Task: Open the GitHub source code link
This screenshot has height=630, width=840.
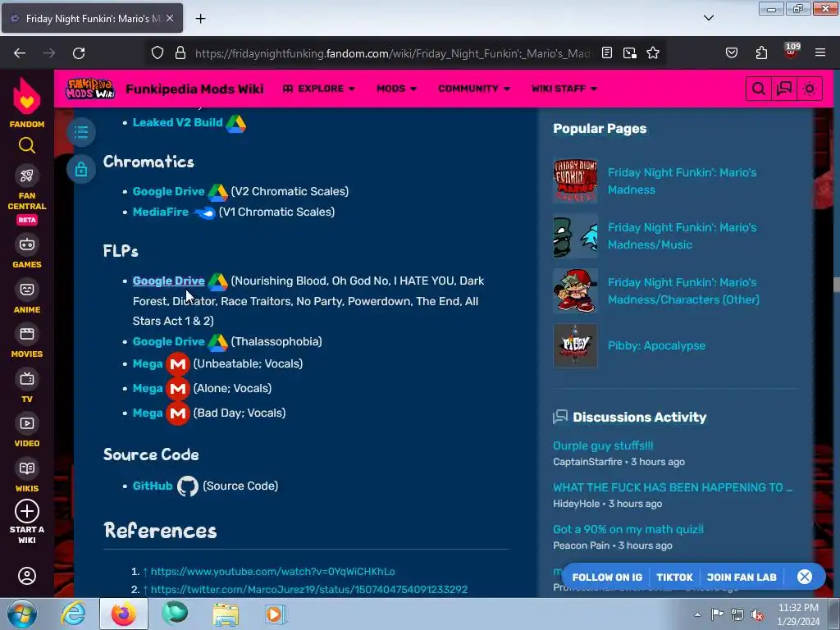Action: point(153,486)
